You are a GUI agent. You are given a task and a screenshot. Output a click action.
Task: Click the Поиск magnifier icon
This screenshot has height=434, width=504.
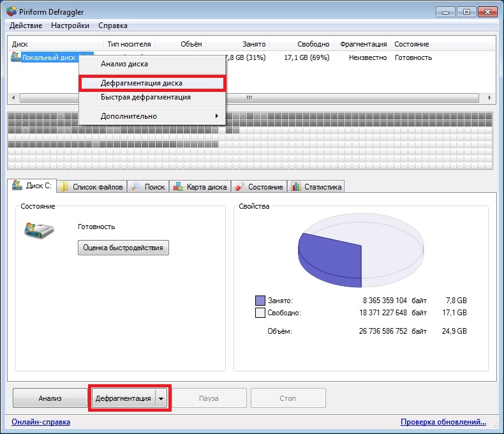tap(137, 187)
